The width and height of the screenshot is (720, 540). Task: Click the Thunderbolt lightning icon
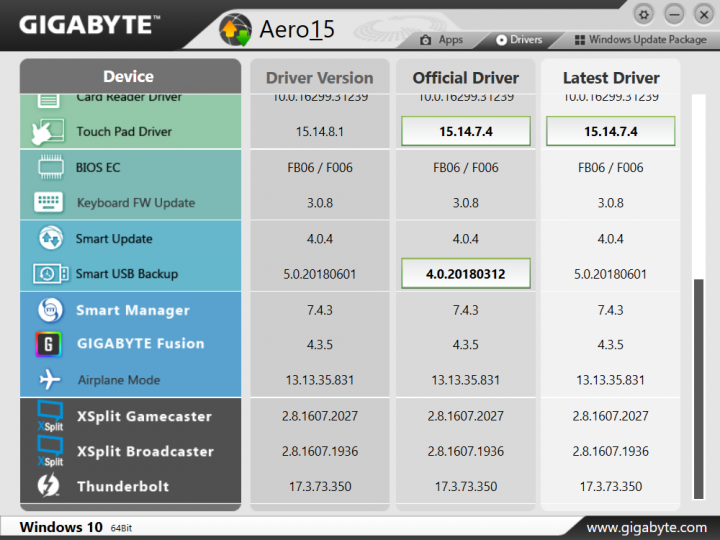[48, 485]
